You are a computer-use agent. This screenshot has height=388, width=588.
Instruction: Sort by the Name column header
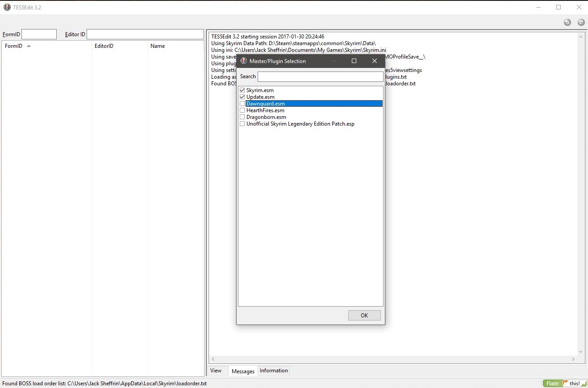pyautogui.click(x=175, y=46)
